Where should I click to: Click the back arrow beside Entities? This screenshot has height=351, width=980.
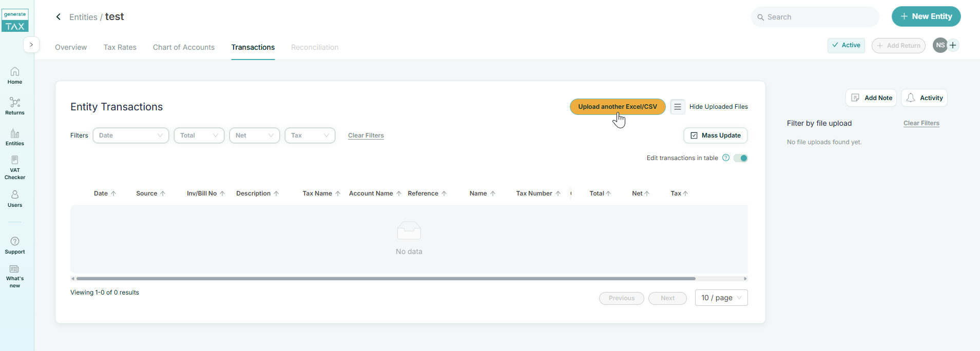[x=59, y=17]
